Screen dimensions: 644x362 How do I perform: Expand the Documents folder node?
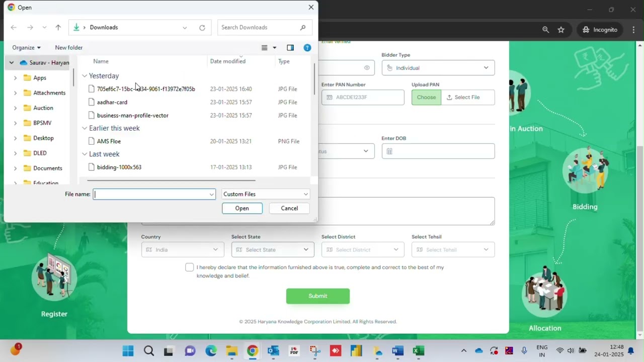[x=15, y=168]
